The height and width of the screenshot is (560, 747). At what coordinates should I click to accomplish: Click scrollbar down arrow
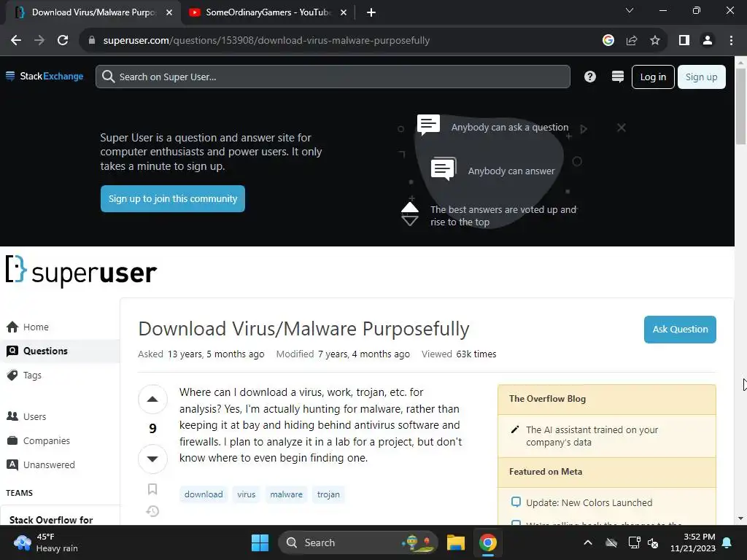(740, 518)
